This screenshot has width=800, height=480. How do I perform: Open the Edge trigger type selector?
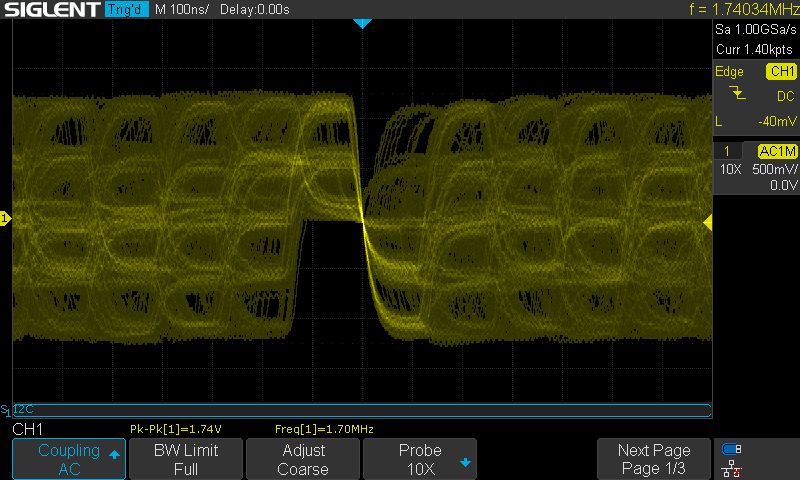click(x=728, y=72)
